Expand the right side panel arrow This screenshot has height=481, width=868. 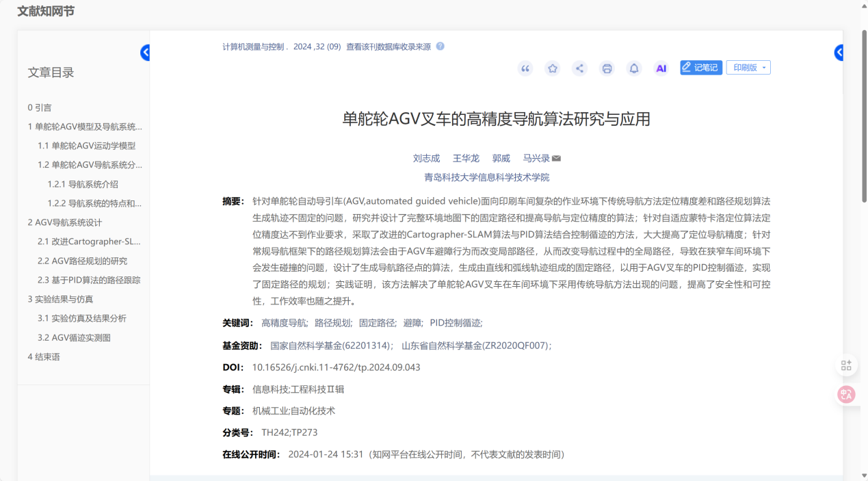[x=839, y=53]
